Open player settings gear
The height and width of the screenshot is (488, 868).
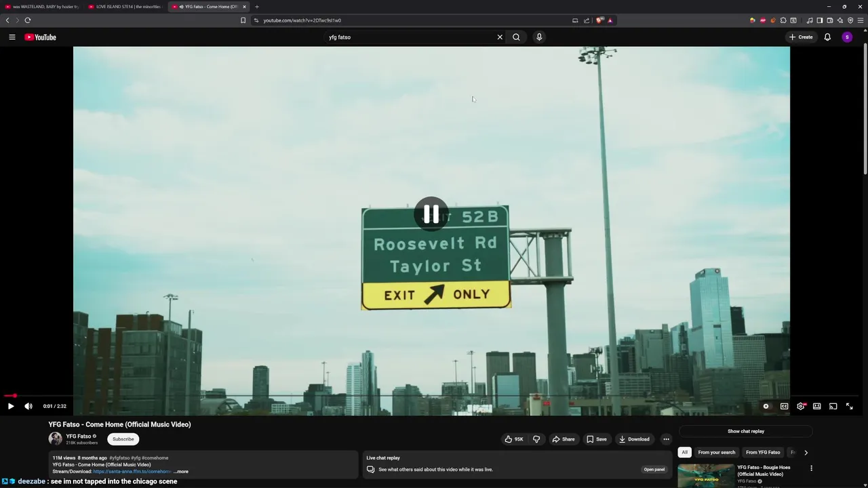pos(801,406)
